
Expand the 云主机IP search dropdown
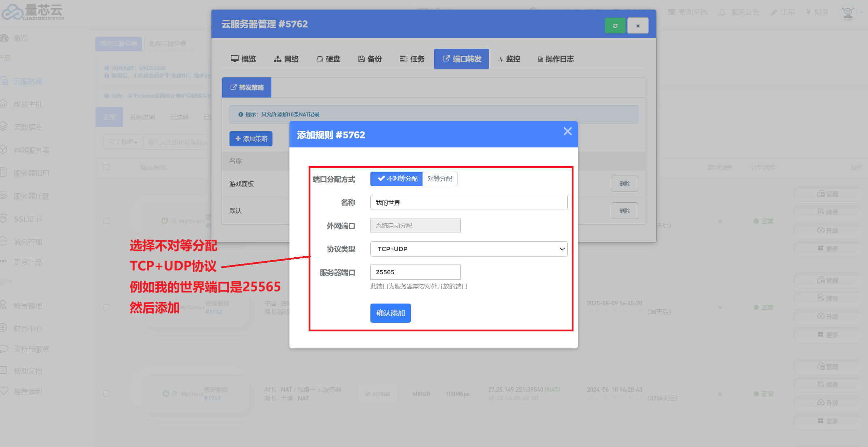click(123, 142)
